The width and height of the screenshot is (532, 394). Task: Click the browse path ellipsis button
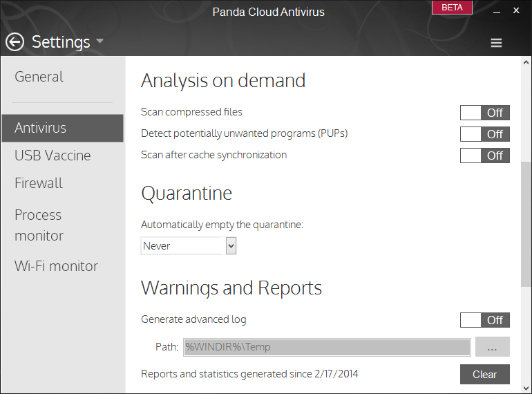(493, 347)
